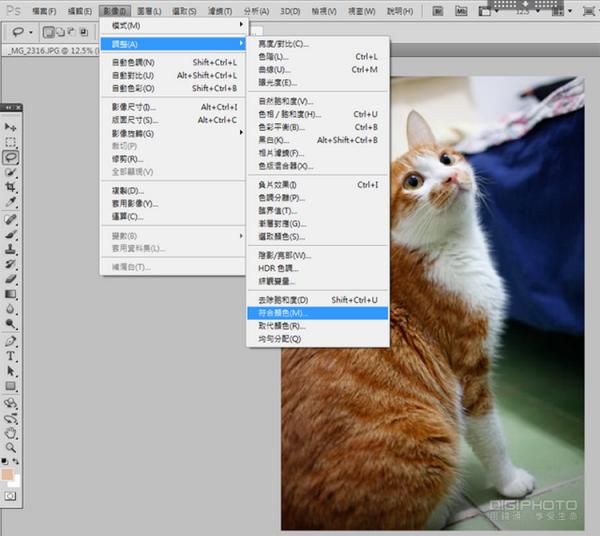Select the Type (T) tool
The image size is (600, 536).
[x=11, y=356]
